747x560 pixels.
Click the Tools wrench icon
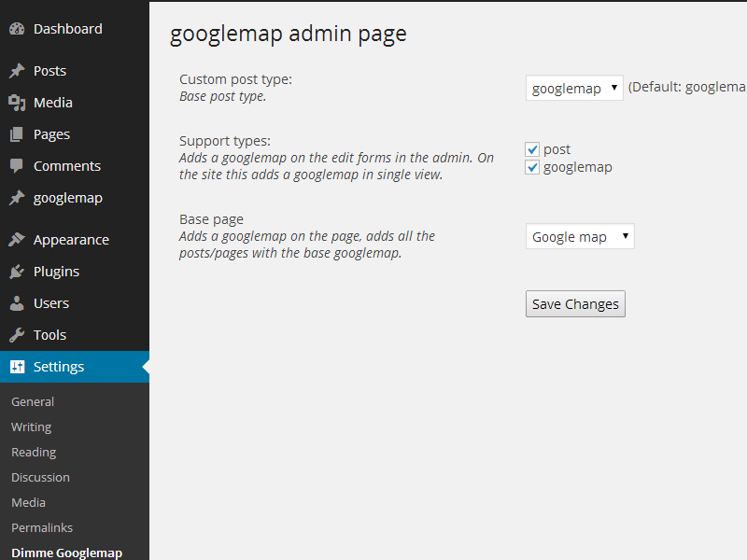point(17,335)
